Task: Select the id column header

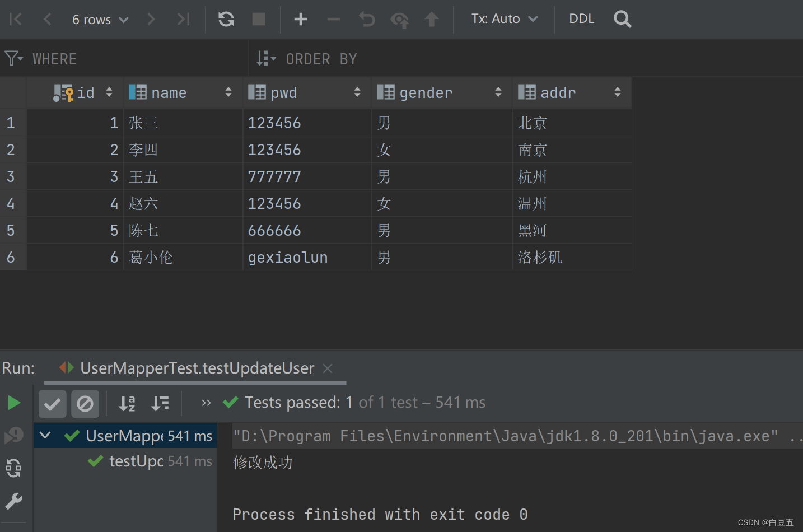Action: (74, 92)
